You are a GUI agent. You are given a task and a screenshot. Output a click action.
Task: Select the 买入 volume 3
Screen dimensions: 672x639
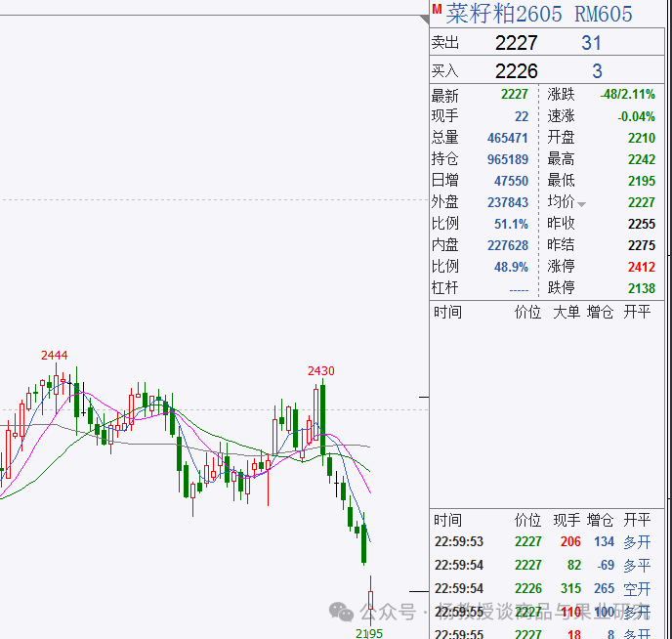pyautogui.click(x=597, y=71)
